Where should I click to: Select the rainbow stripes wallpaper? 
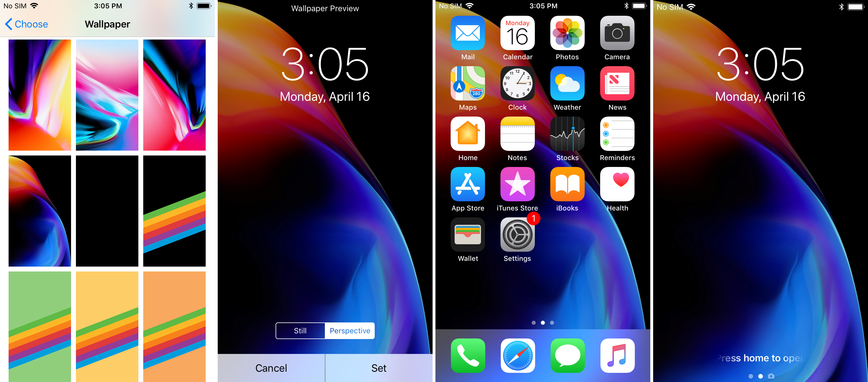(x=179, y=212)
